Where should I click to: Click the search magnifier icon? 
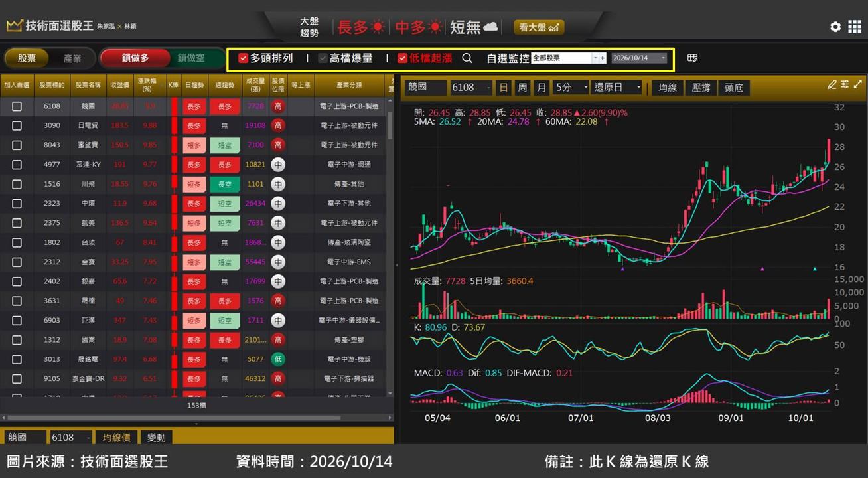point(467,58)
